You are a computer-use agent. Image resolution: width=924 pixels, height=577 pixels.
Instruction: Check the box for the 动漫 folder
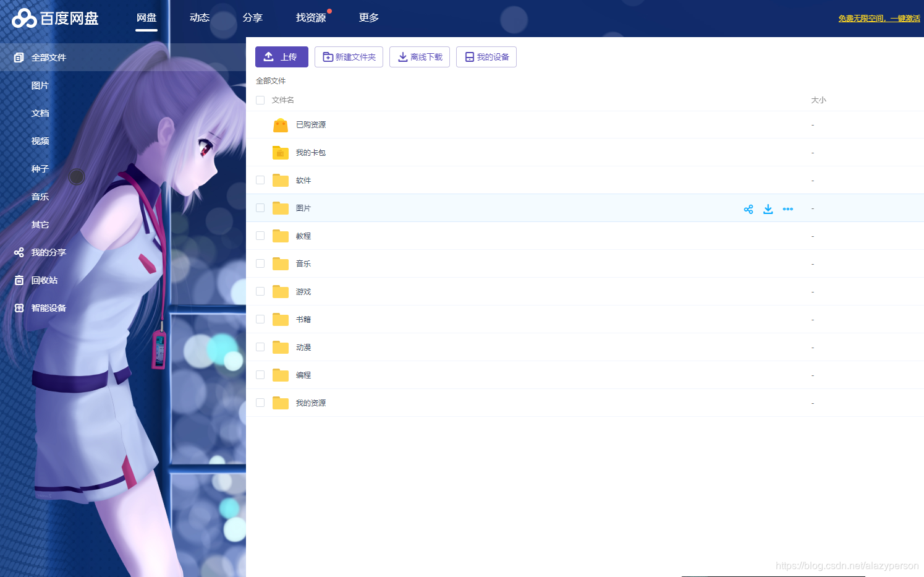click(260, 347)
